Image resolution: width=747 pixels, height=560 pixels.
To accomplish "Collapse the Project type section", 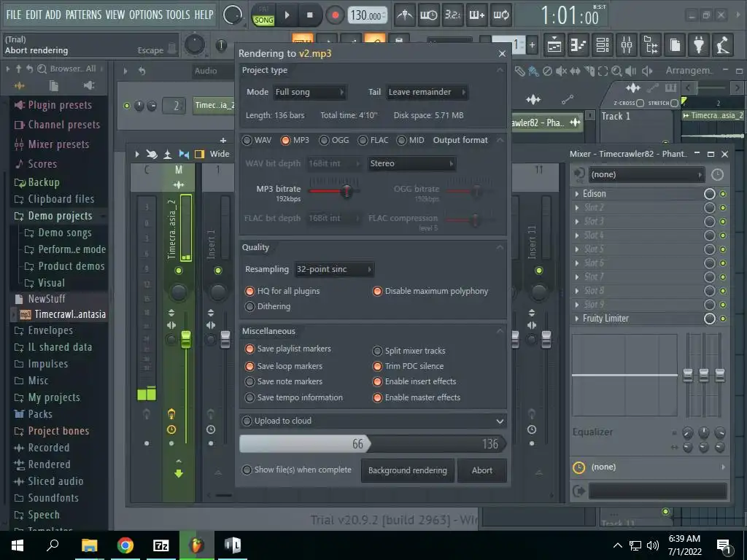I will click(x=500, y=71).
